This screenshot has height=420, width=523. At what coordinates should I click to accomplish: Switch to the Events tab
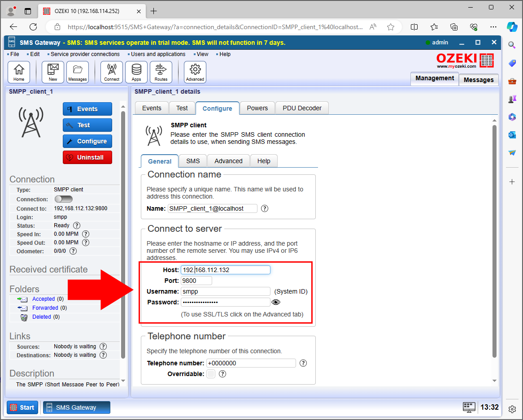click(152, 108)
